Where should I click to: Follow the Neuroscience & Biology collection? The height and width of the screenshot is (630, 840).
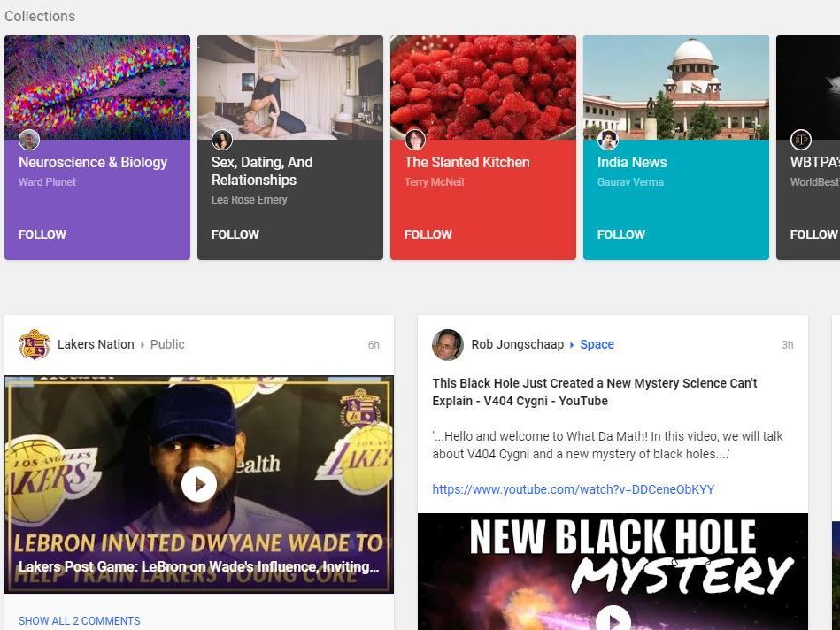pos(42,234)
